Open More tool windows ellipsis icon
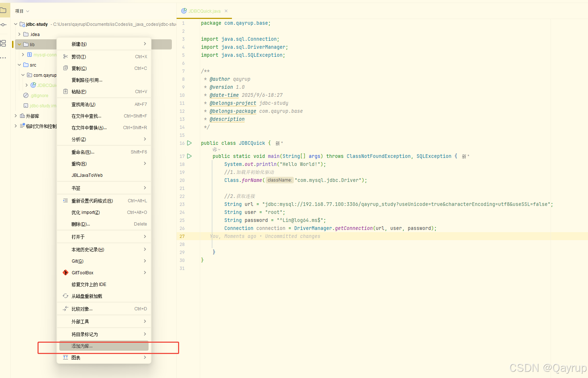 (3, 58)
